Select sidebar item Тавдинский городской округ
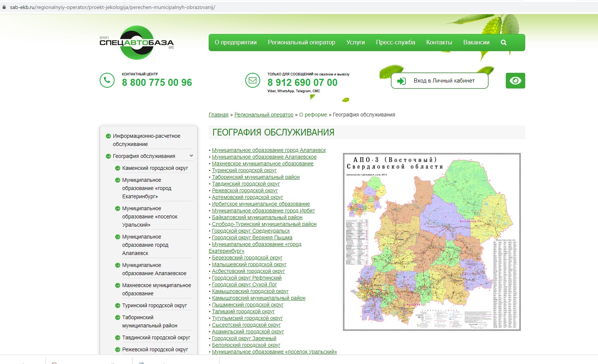The image size is (598, 364). pyautogui.click(x=156, y=337)
